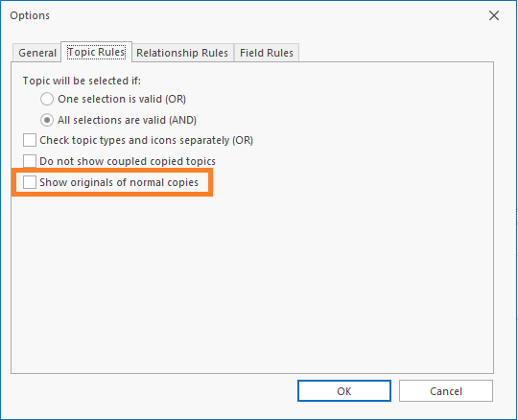
Task: Go to the Field Rules tab
Action: click(267, 53)
